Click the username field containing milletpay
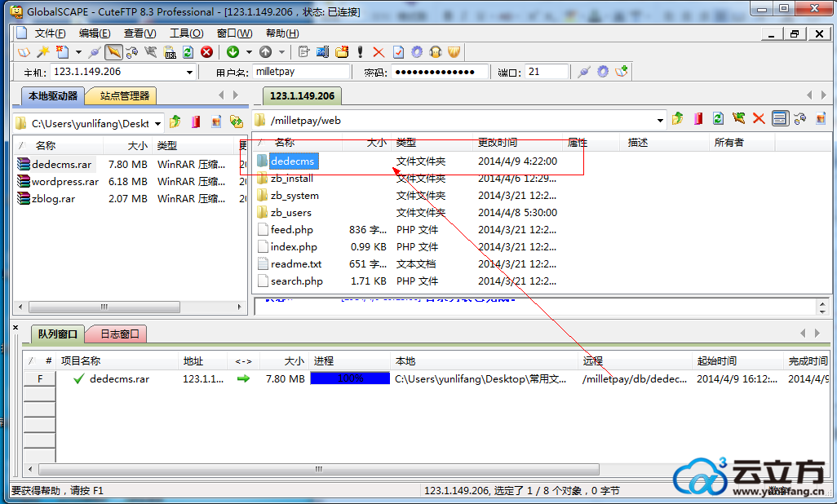The image size is (837, 504). point(301,72)
